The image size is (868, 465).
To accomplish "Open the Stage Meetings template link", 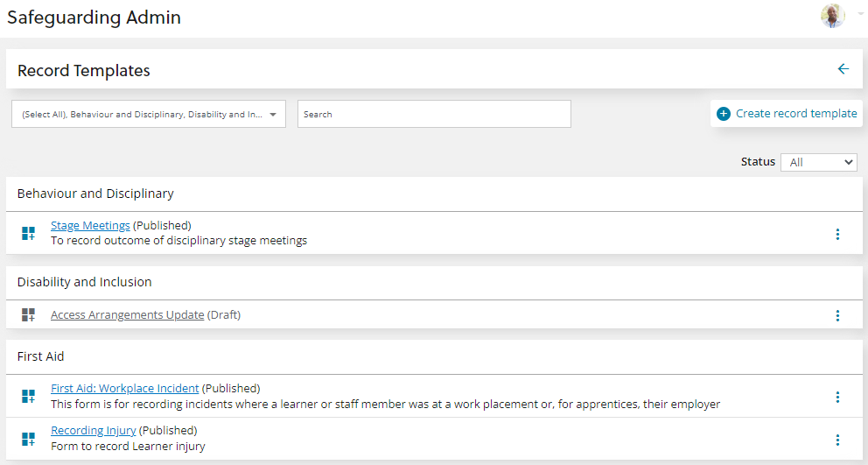I will 90,226.
